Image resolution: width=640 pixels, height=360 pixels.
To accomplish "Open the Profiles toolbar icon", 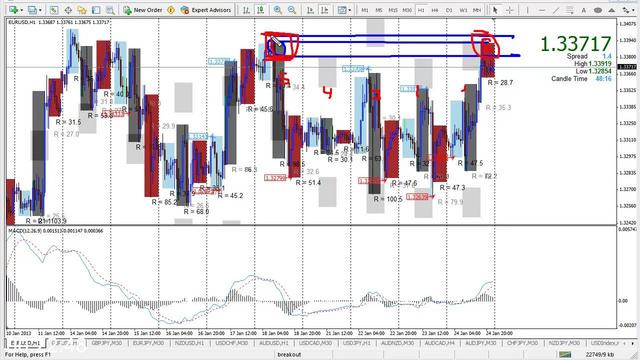I will [x=32, y=10].
